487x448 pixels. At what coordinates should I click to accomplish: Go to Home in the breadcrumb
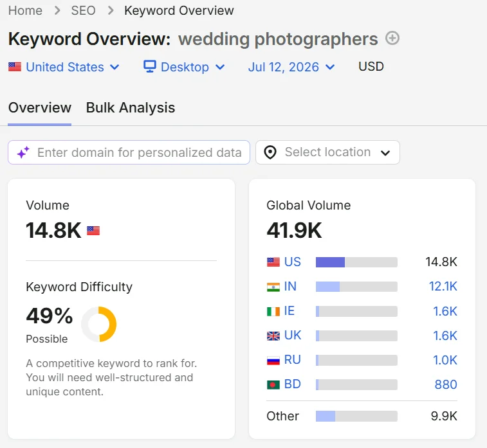click(25, 10)
